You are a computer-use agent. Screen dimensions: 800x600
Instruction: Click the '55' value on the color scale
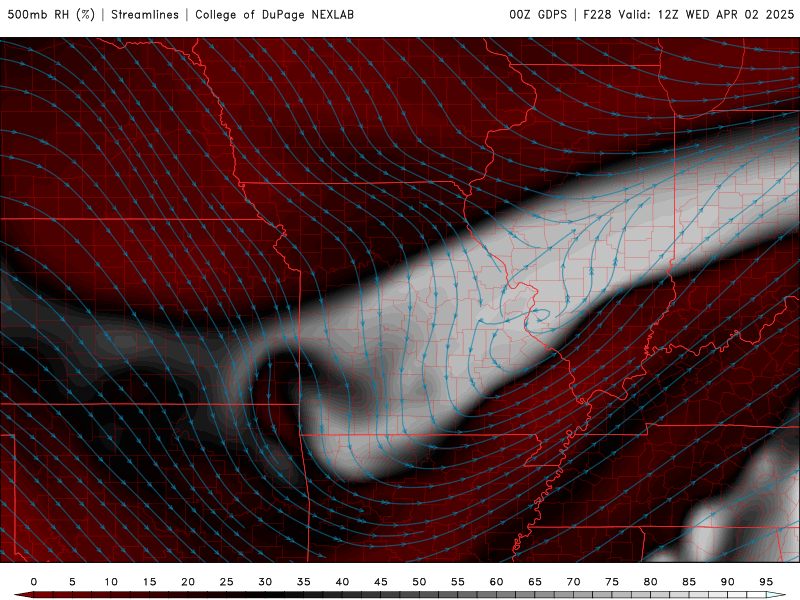458,582
